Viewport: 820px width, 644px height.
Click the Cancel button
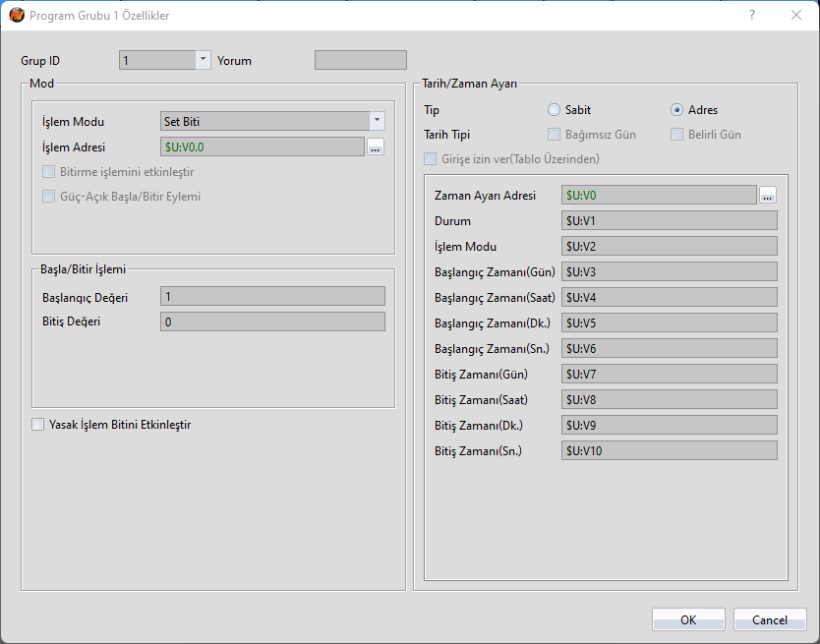(x=770, y=619)
